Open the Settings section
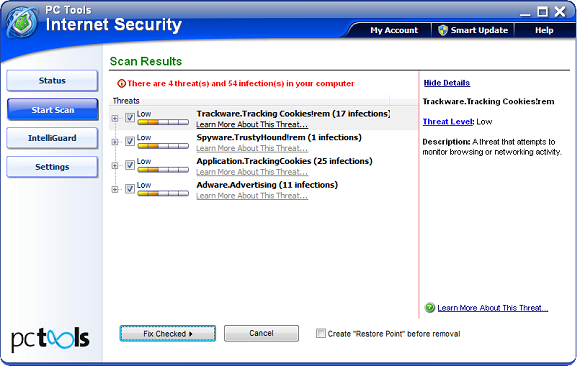This screenshot has width=580, height=366. tap(52, 167)
